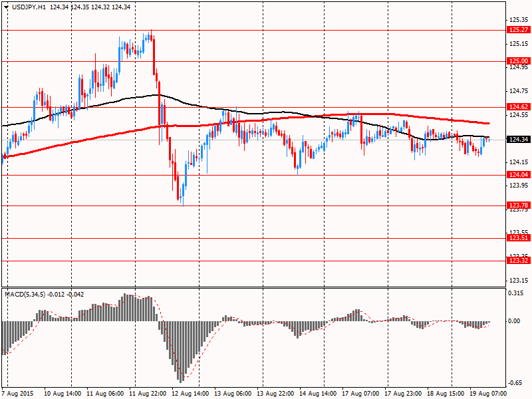This screenshot has width=532, height=399.
Task: Click the 124.15 price scale value
Action: [x=519, y=162]
